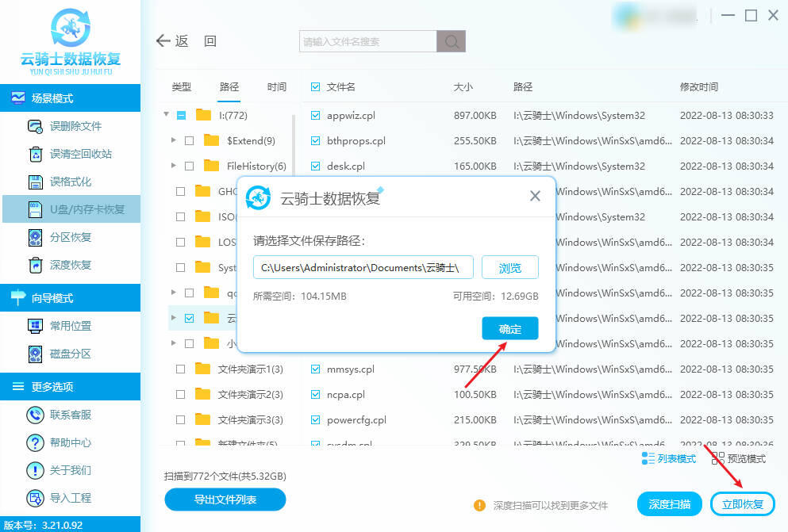Switch to the 时间 tab
This screenshot has width=788, height=532.
276,87
